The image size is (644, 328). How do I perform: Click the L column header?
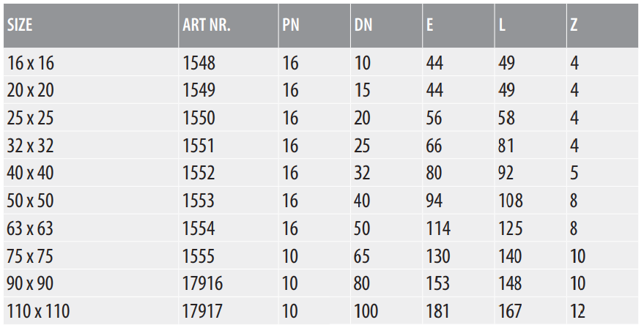click(x=530, y=26)
